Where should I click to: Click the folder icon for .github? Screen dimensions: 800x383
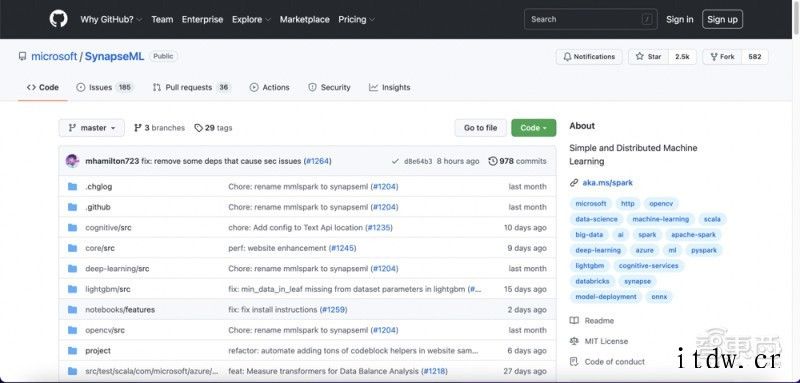click(x=72, y=207)
